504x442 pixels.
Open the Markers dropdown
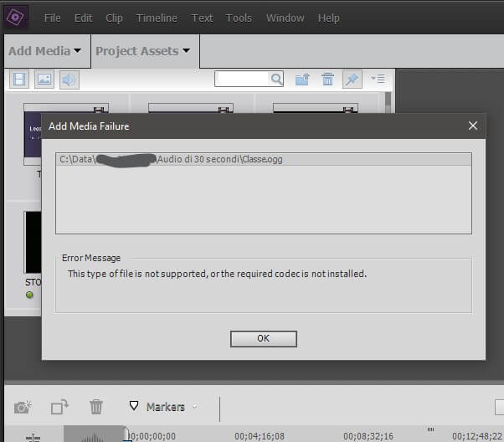pos(164,408)
